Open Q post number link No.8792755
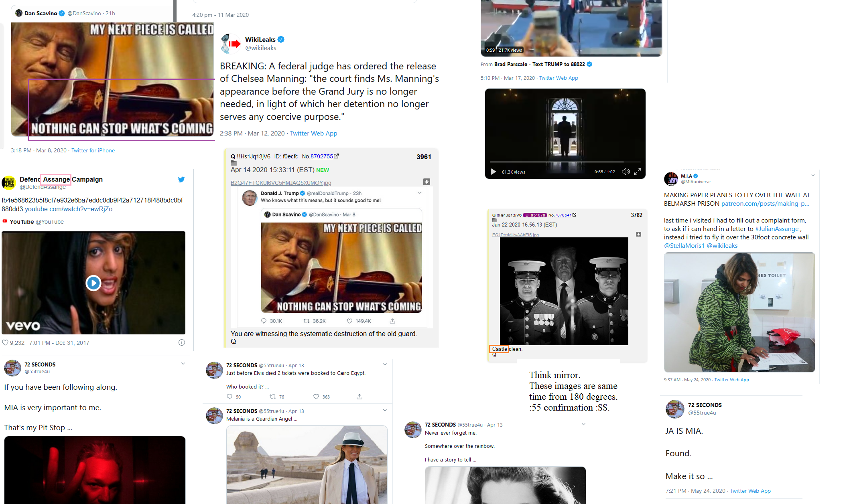Viewport: 851px width, 504px height. coord(321,156)
